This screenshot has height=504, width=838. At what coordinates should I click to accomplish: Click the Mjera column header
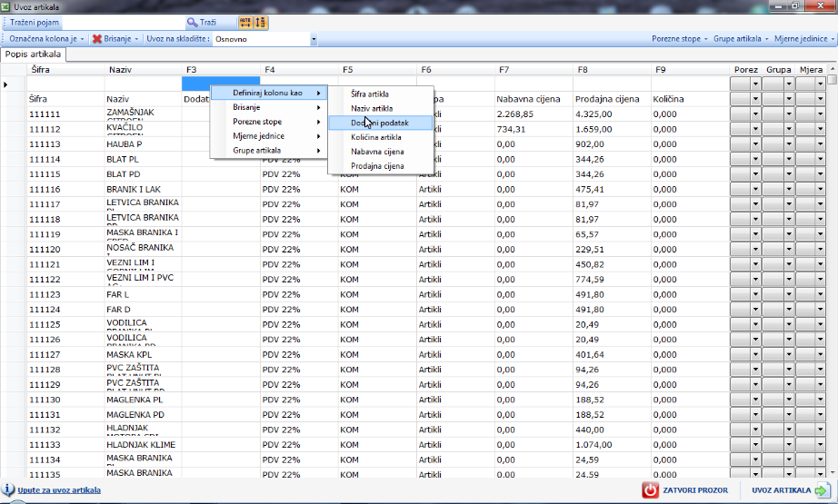(x=811, y=69)
